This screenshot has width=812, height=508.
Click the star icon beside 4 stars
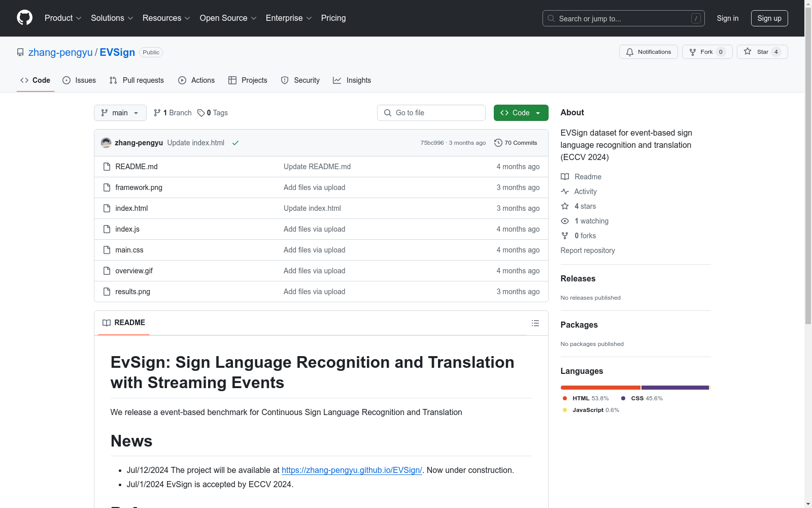point(565,206)
